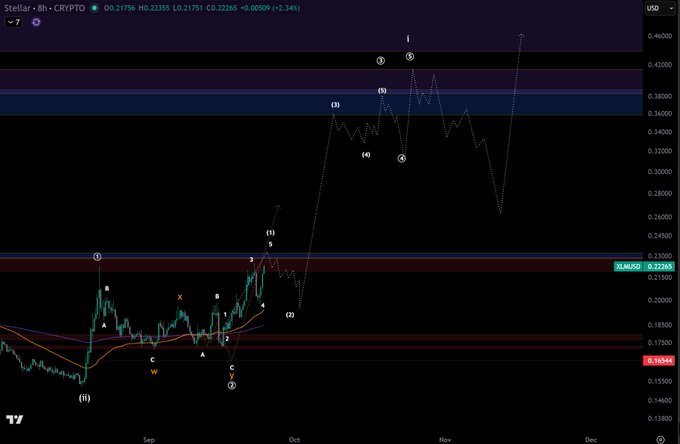Click the 0.14600 price scale label
680x444 pixels.
pos(660,400)
